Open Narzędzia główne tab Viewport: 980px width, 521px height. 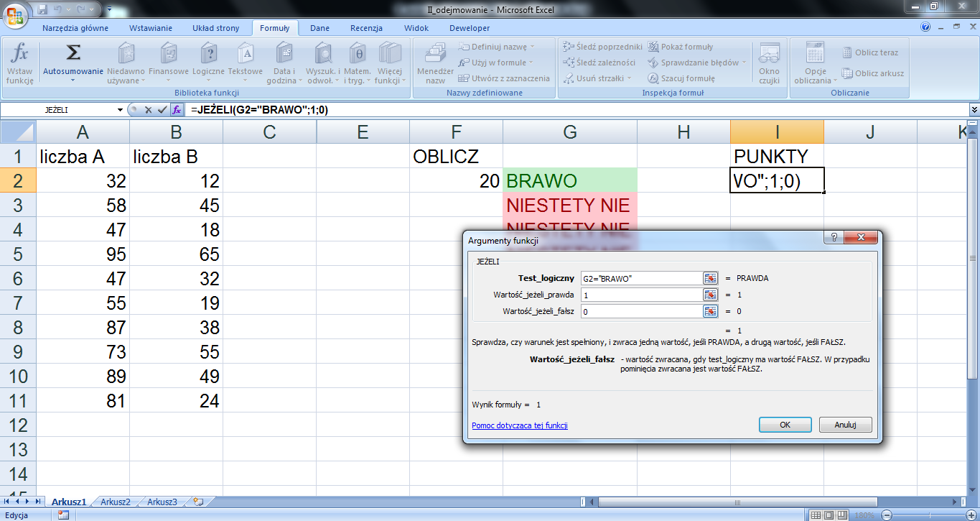75,28
